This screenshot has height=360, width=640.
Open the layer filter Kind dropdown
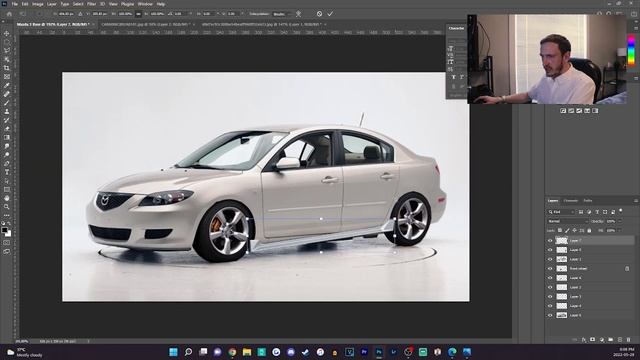point(561,212)
